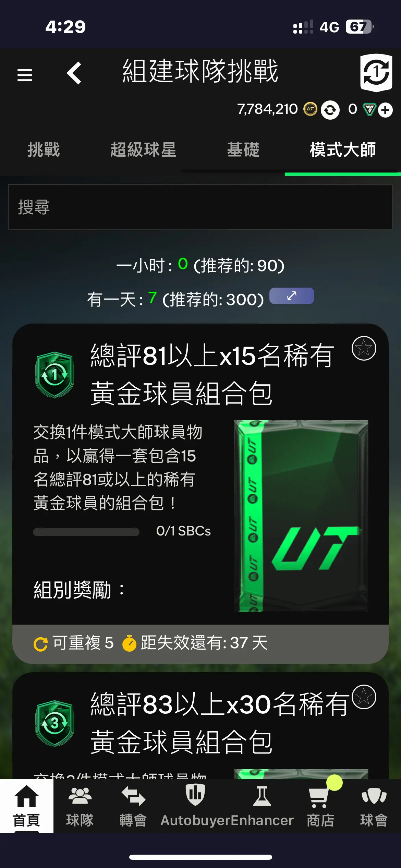The height and width of the screenshot is (868, 401).
Task: Switch to the 超級球星 tab
Action: coord(143,150)
